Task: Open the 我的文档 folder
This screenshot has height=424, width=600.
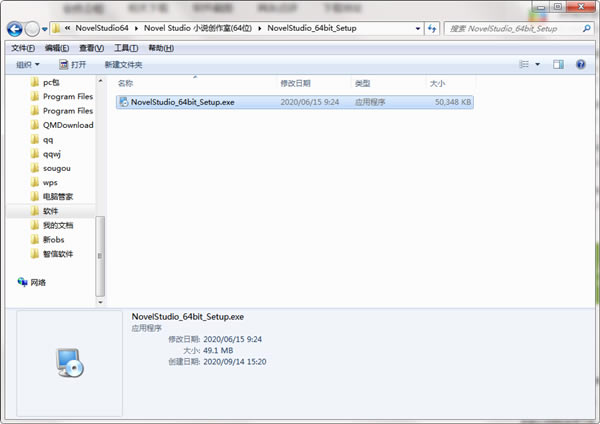Action: coord(58,225)
